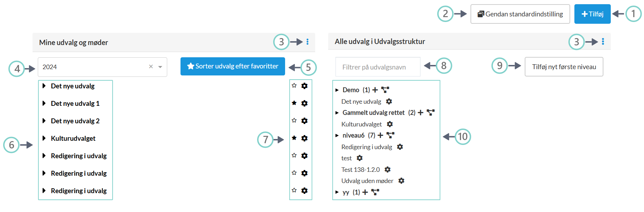Click the gear next to test in tree
Image resolution: width=644 pixels, height=212 pixels.
coord(359,158)
